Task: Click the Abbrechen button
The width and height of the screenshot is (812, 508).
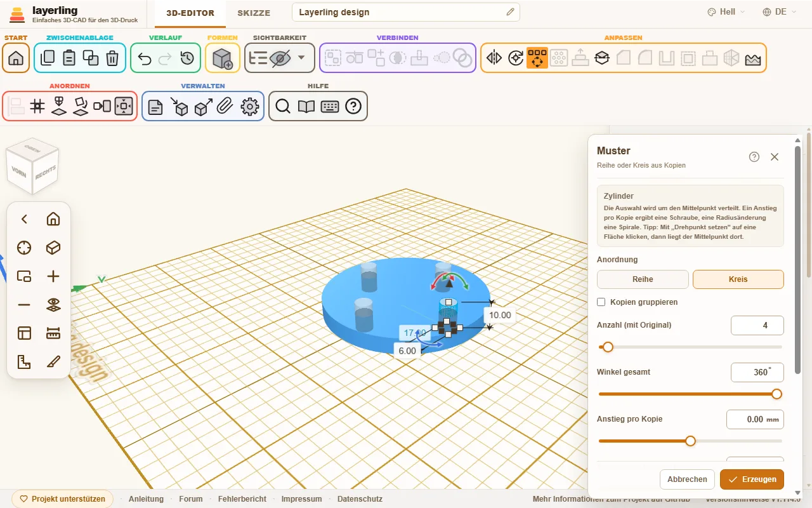Action: coord(687,479)
